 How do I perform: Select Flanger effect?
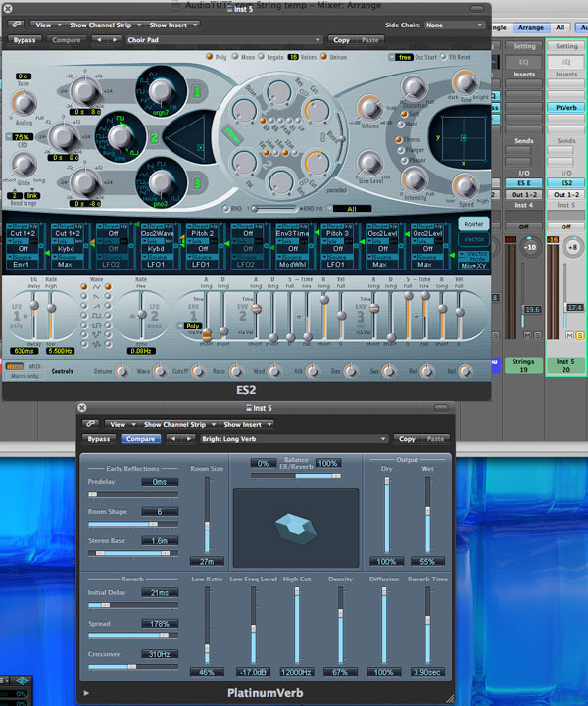(401, 150)
